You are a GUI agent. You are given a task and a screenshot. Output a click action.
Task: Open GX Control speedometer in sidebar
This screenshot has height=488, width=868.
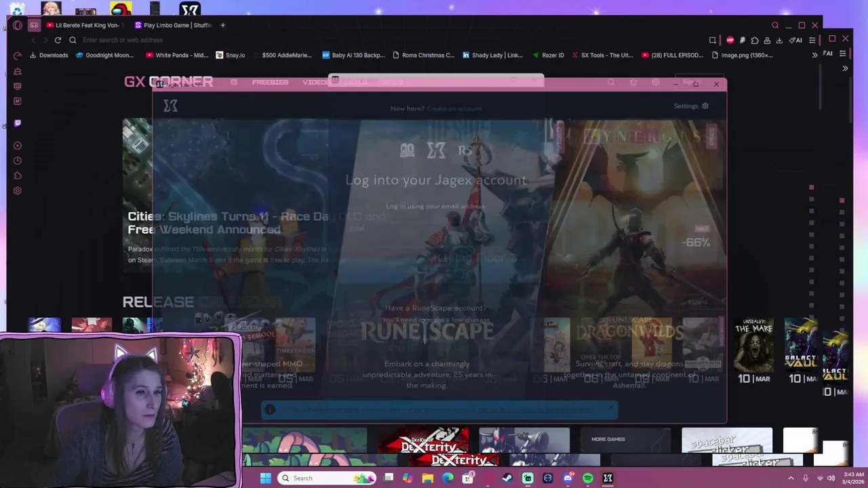(18, 56)
